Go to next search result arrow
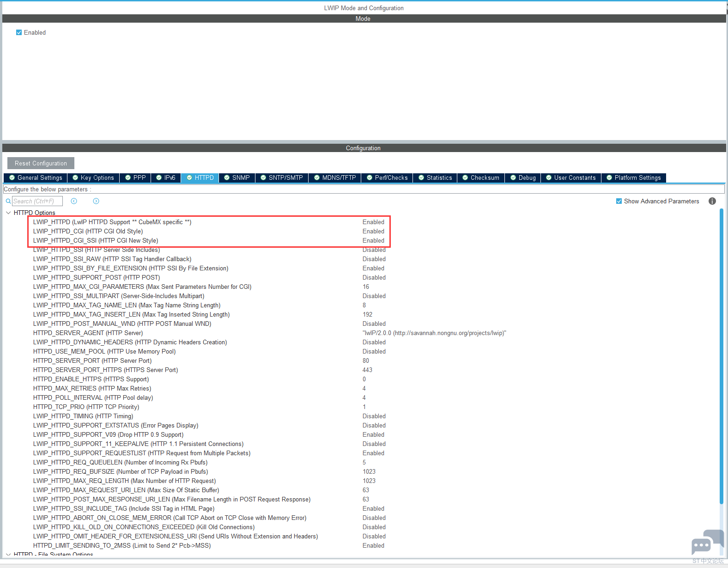728x568 pixels. 96,201
